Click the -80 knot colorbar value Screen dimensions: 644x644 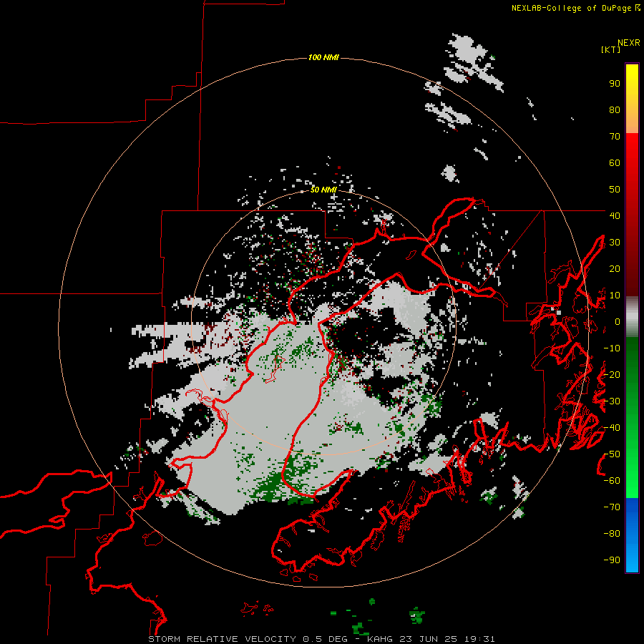click(x=612, y=534)
